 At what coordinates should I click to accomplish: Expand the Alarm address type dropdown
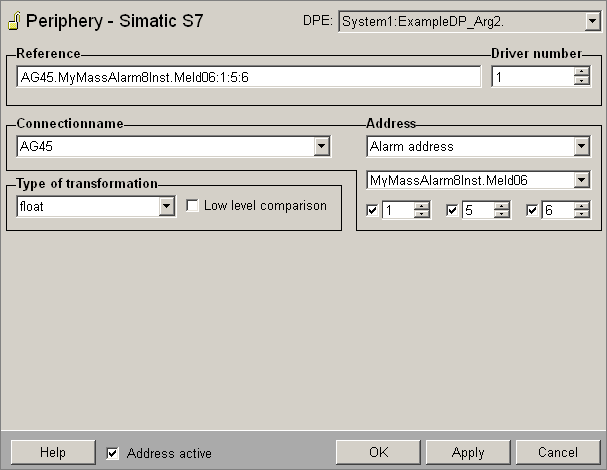tap(582, 147)
